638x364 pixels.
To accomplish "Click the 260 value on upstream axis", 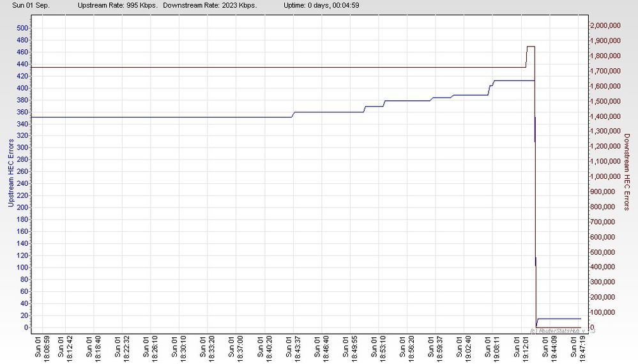I will pos(22,172).
